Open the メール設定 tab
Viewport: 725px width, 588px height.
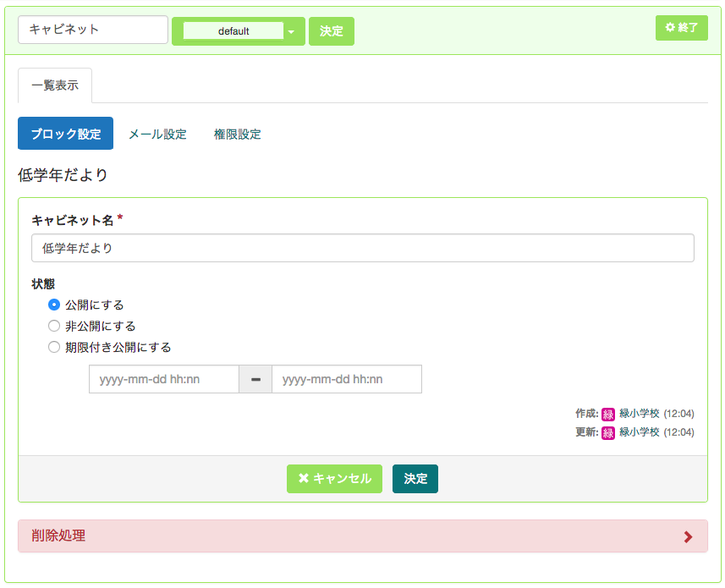pos(157,134)
